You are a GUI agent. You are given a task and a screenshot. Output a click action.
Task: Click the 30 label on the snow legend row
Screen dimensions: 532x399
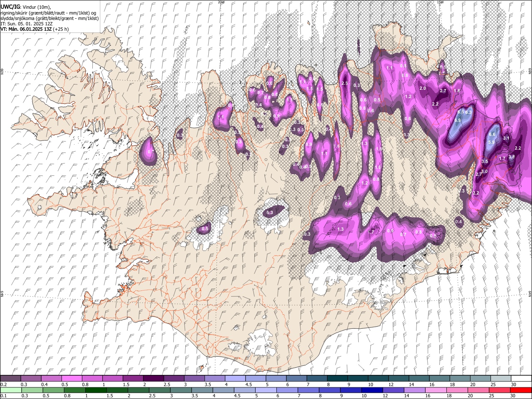coord(514,384)
